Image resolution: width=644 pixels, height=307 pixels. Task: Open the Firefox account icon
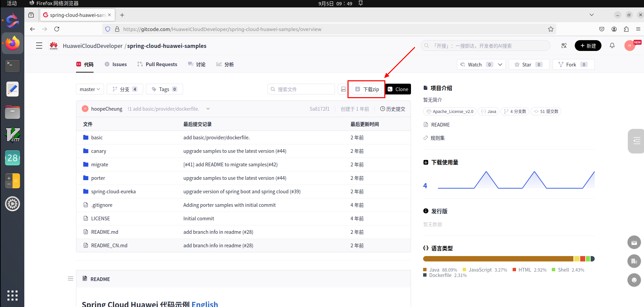click(x=614, y=29)
